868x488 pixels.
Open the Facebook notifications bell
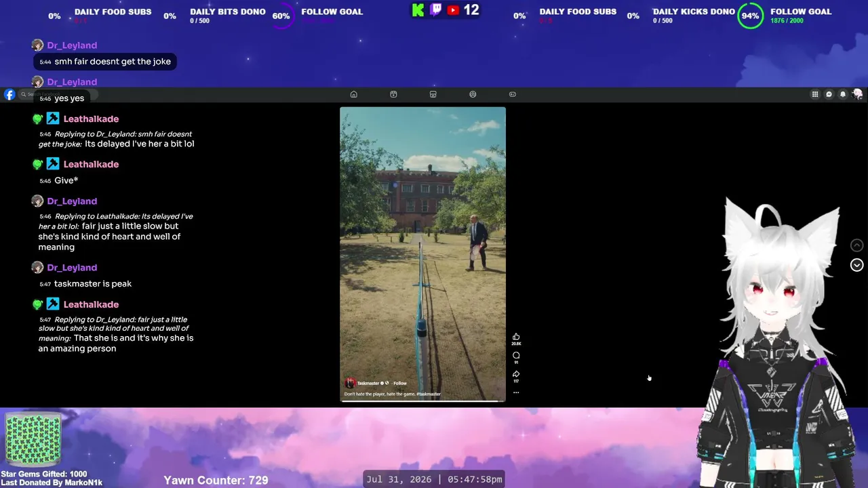tap(843, 94)
